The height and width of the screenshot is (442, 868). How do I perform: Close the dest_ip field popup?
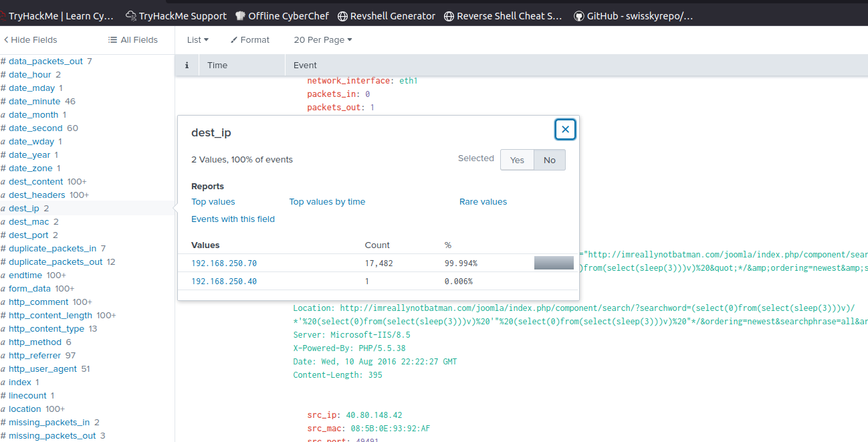click(x=565, y=129)
